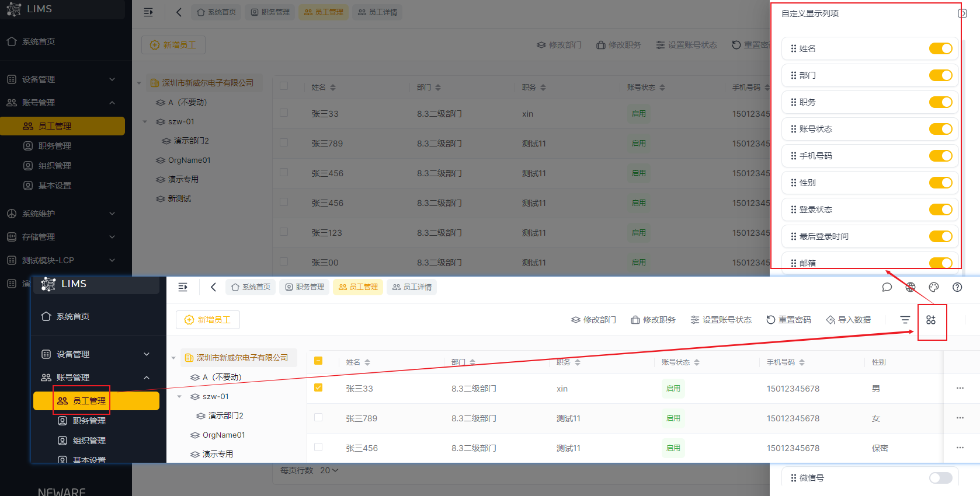Sort by 姓名 in inset table header

coord(367,362)
